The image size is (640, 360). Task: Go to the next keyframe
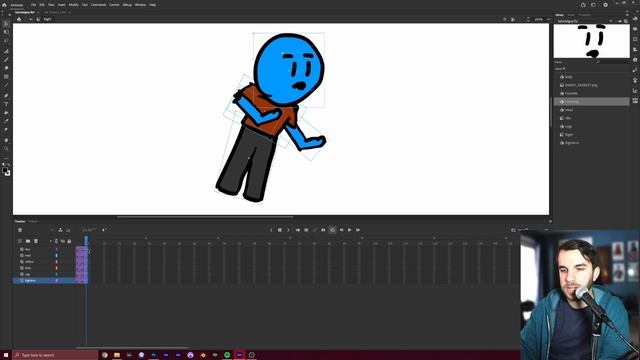288,230
